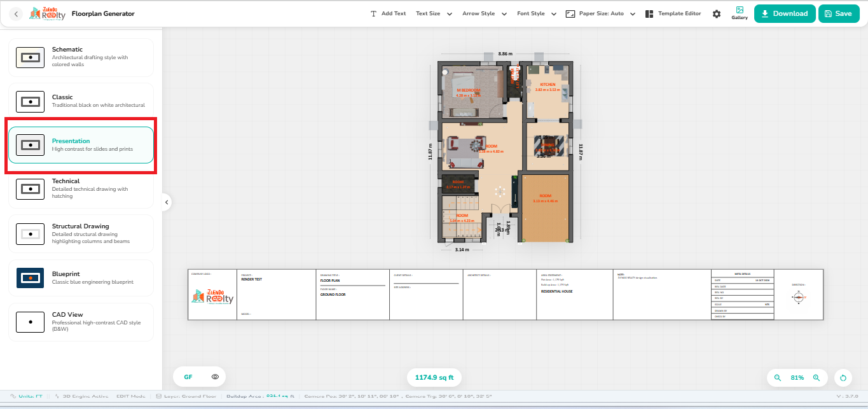This screenshot has width=868, height=409.
Task: Reset view with the rotate icon
Action: pos(843,378)
